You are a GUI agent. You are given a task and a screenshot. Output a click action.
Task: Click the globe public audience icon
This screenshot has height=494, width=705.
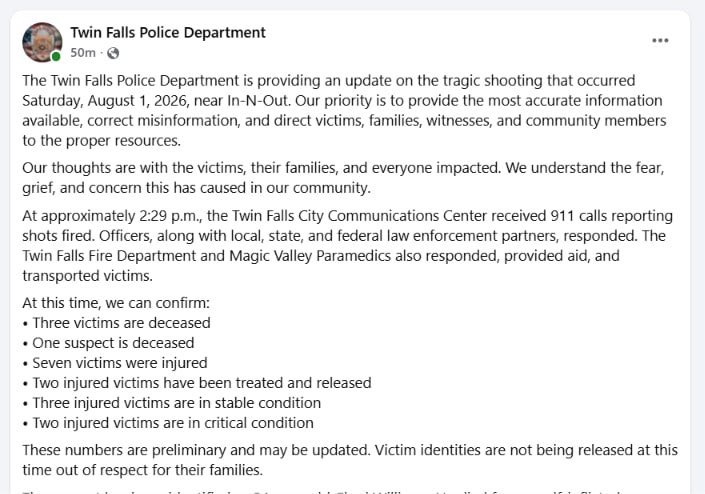tap(113, 53)
